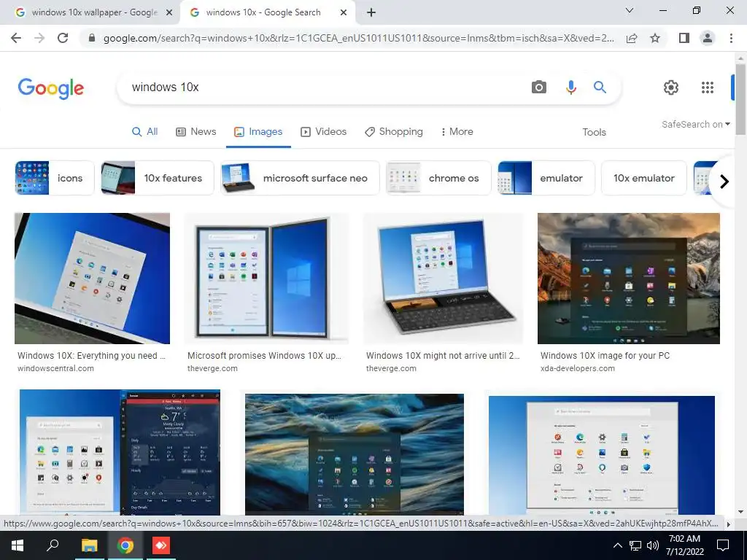Open the notification center icon
The width and height of the screenshot is (747, 560).
click(723, 545)
